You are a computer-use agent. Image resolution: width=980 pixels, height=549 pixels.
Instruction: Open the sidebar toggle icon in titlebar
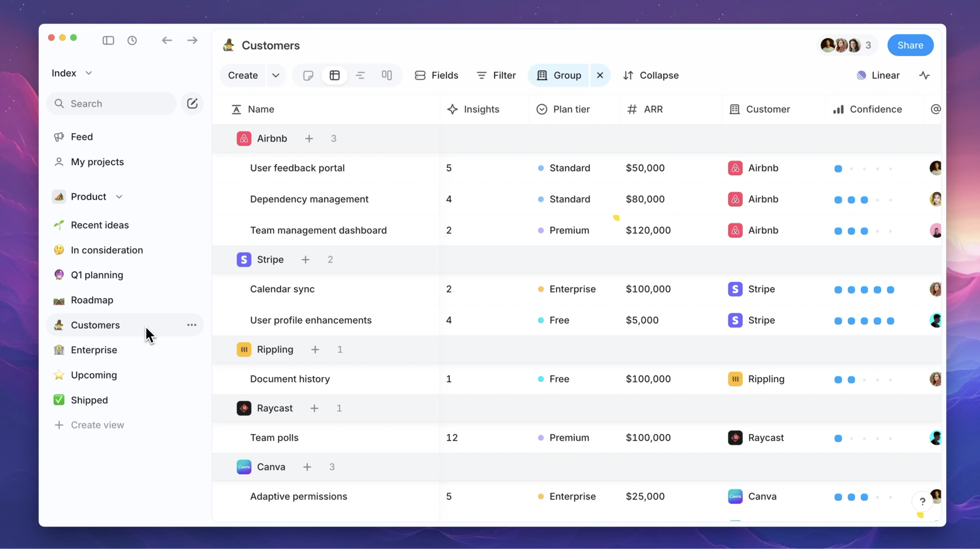point(108,40)
